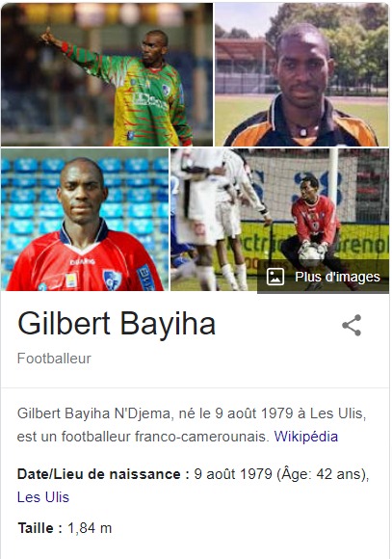Open the goalkeeper catching ball photo
Viewport: 392px width, 559px height.
[279, 220]
